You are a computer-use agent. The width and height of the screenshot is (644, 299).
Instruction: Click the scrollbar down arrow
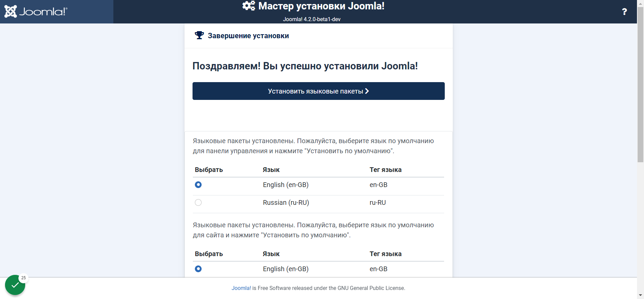640,295
